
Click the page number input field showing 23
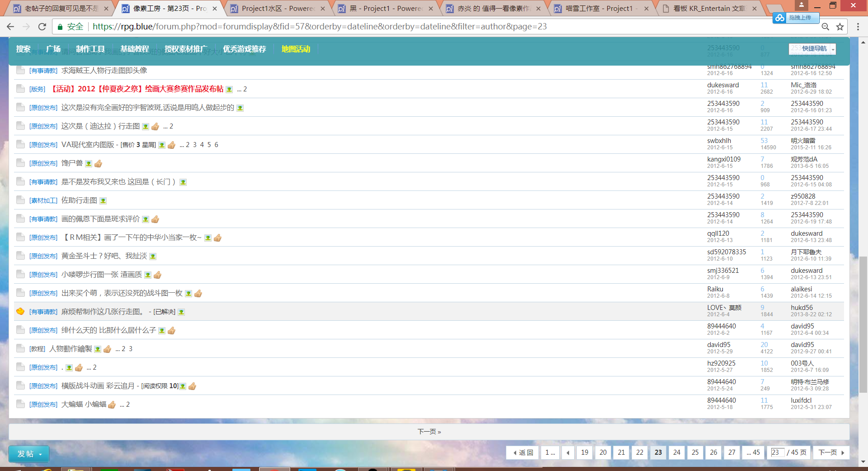(777, 452)
